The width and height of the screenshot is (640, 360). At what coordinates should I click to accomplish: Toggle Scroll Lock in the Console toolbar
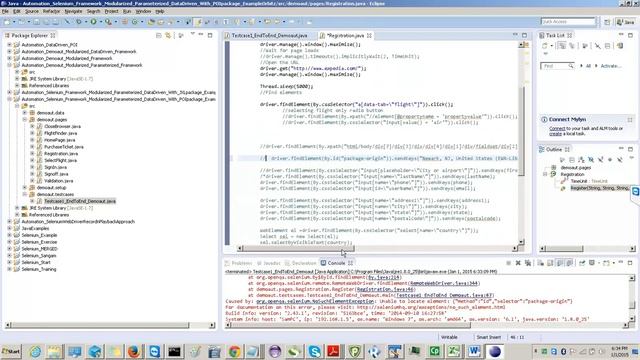point(550,263)
